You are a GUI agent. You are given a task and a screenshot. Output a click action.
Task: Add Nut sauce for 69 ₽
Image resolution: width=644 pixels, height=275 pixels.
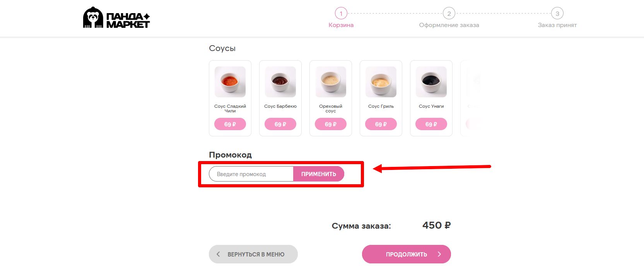click(x=331, y=124)
